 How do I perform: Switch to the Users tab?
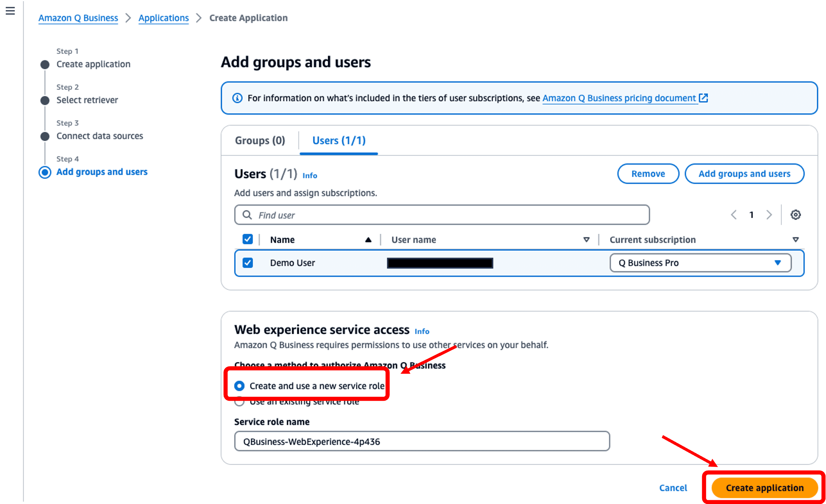338,141
